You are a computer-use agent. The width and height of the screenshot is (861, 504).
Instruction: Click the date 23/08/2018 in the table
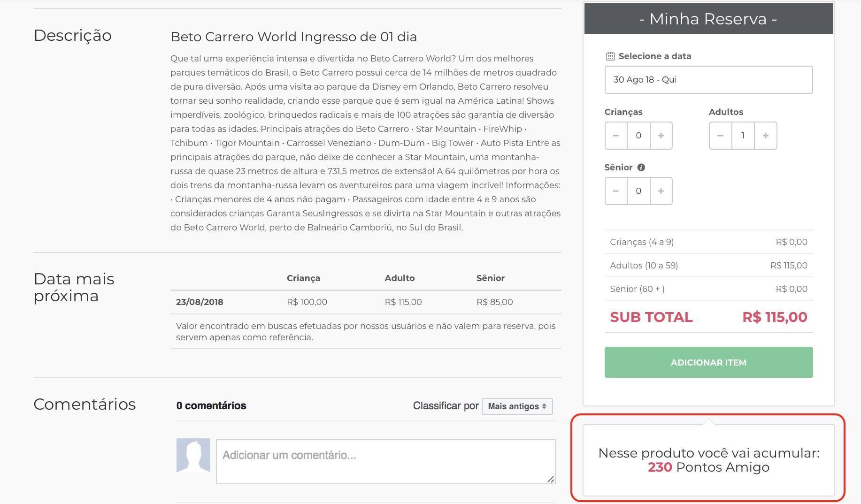pos(200,302)
